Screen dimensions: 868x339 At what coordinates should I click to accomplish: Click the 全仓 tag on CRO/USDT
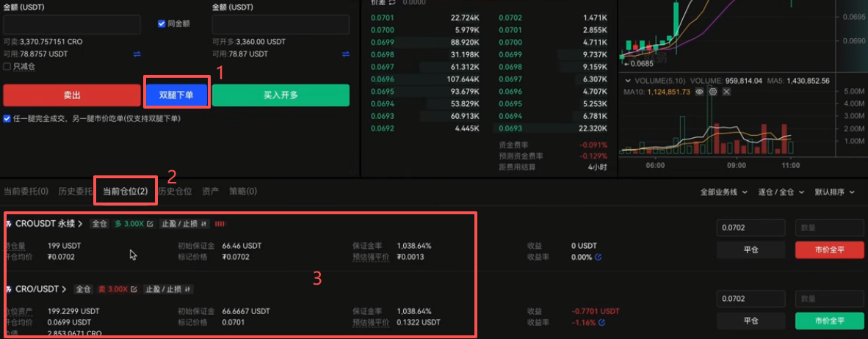84,289
